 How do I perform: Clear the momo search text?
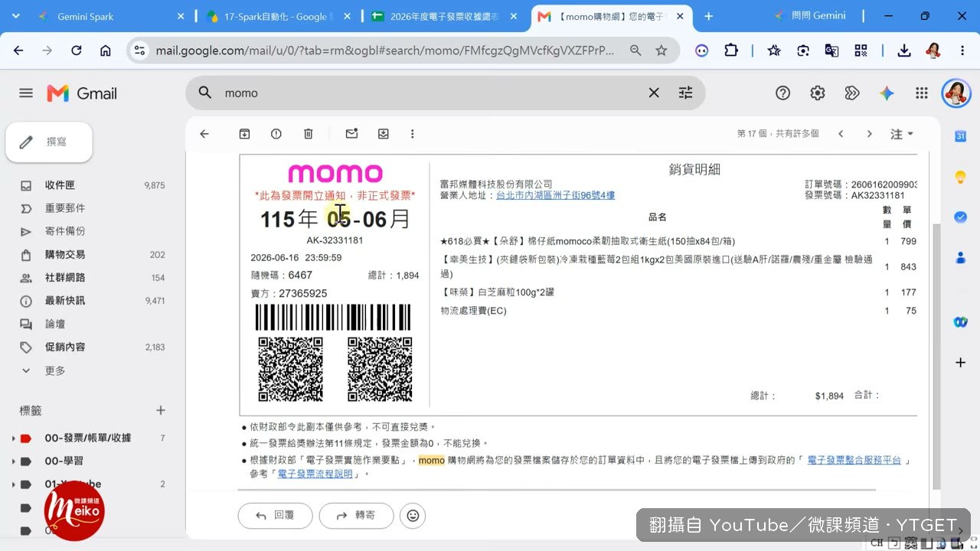coord(654,93)
